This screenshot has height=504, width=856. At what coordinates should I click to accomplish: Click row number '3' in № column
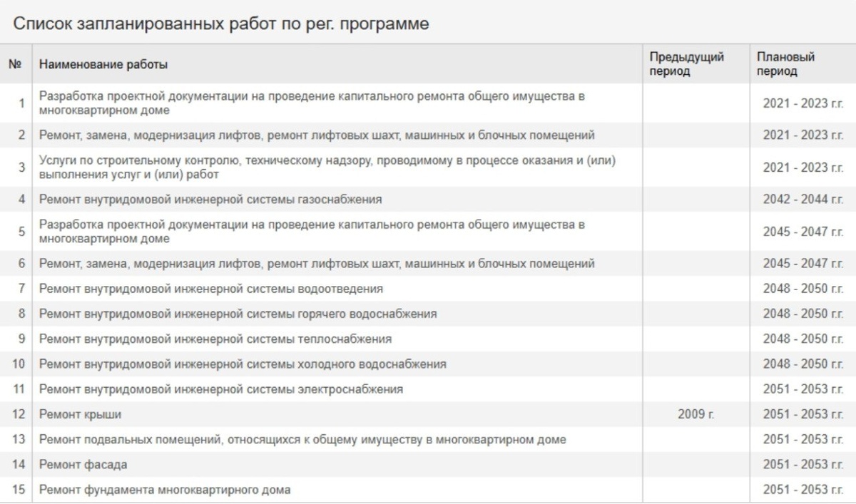(21, 168)
